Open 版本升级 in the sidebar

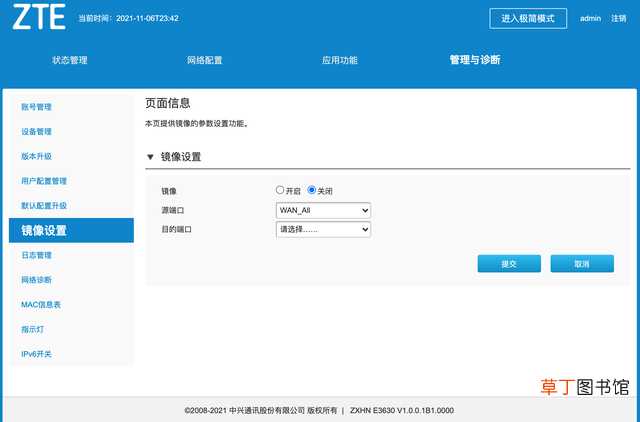[x=36, y=156]
